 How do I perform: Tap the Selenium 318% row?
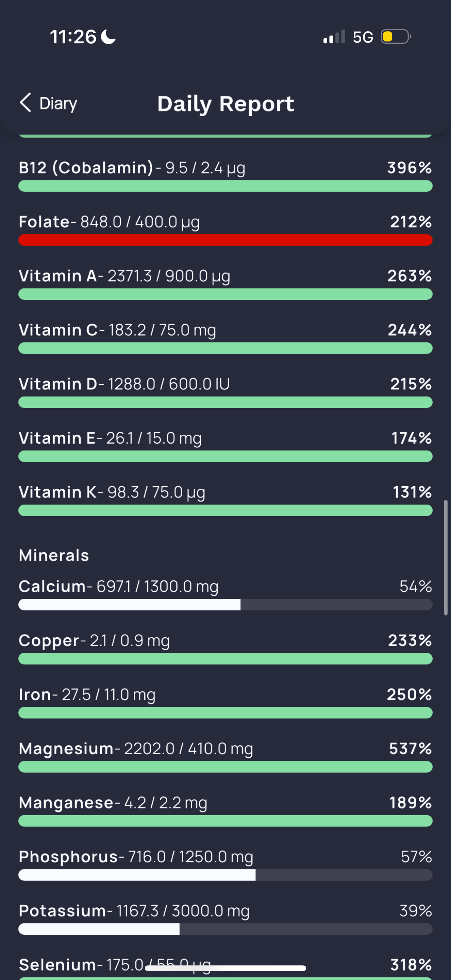(x=225, y=967)
